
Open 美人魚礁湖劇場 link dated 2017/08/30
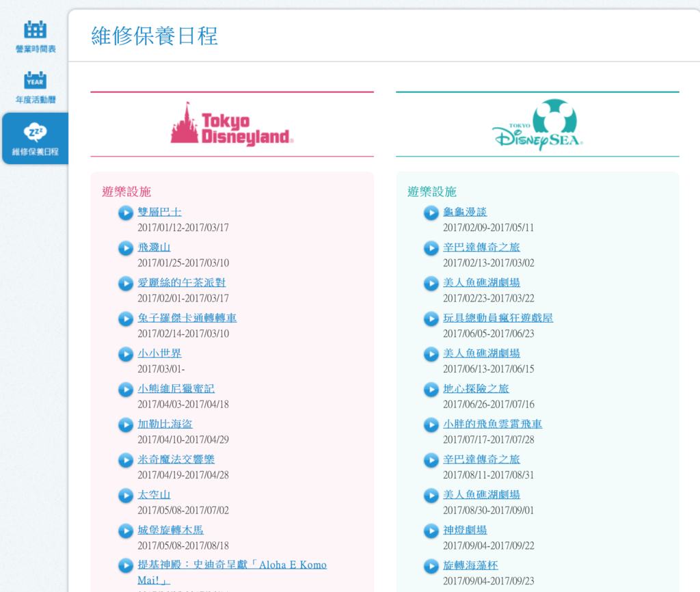(481, 494)
